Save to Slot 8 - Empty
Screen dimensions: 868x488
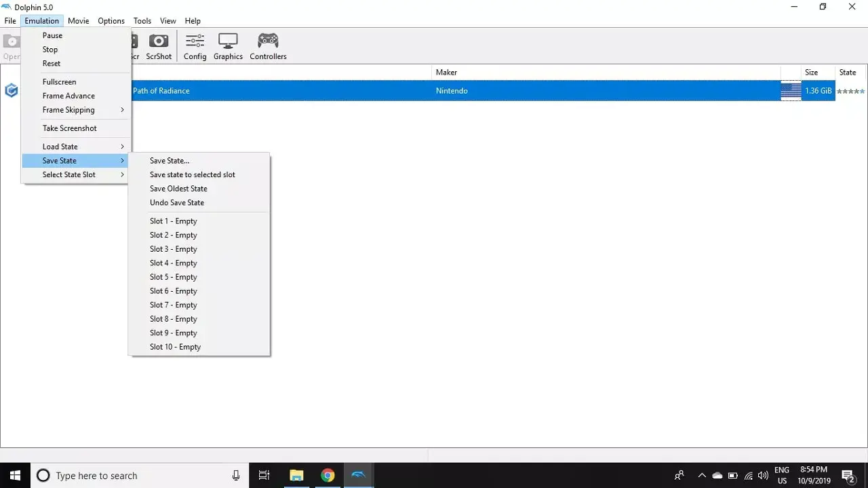pyautogui.click(x=199, y=319)
